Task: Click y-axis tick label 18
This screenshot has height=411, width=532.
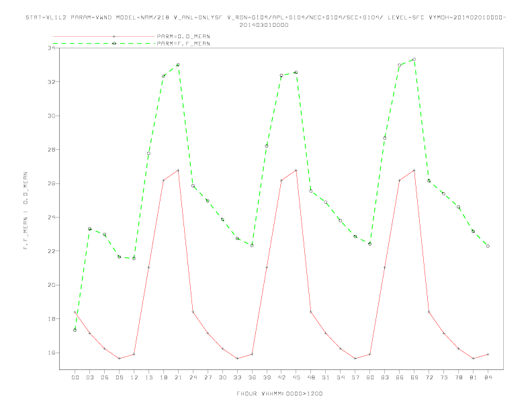Action: [52, 319]
